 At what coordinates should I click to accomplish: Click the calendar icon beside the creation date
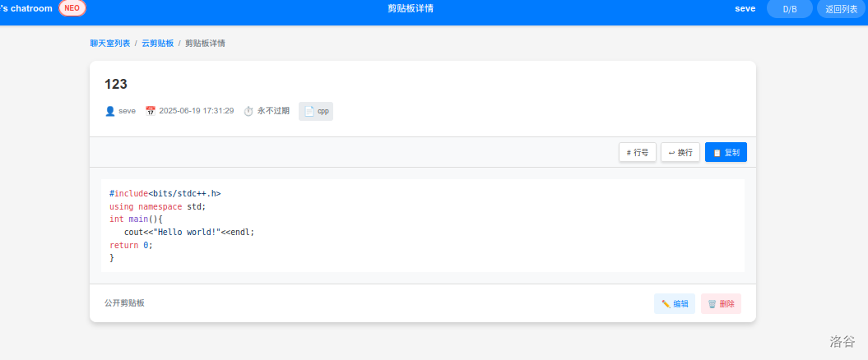151,111
